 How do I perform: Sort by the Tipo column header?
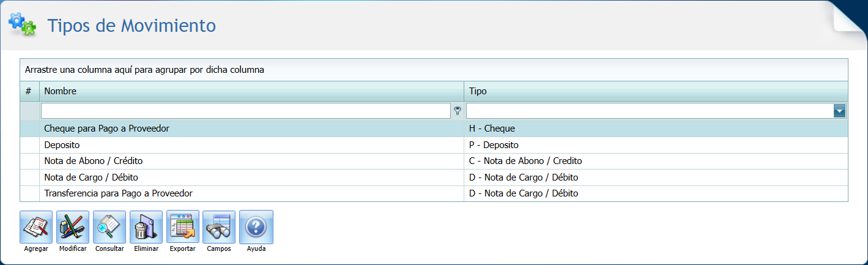656,91
